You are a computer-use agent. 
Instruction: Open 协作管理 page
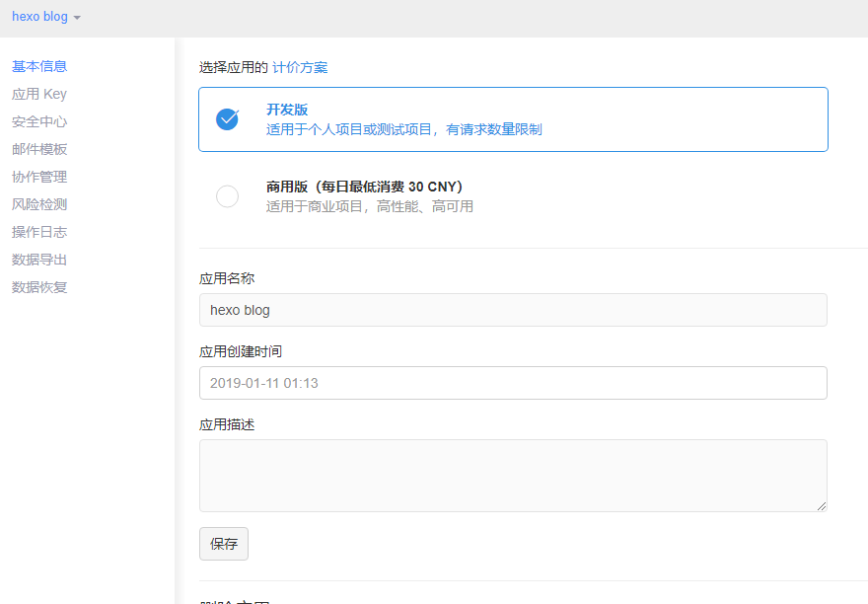tap(39, 177)
